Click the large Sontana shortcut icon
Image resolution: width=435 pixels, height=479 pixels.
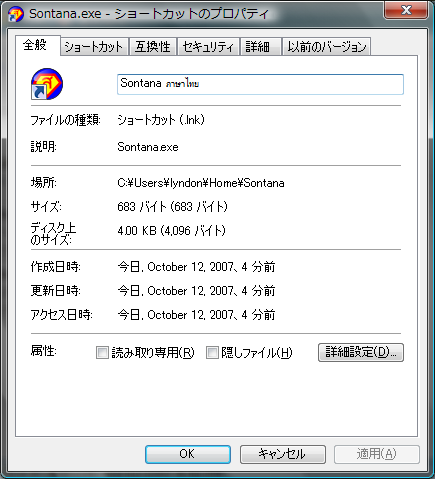[x=47, y=84]
